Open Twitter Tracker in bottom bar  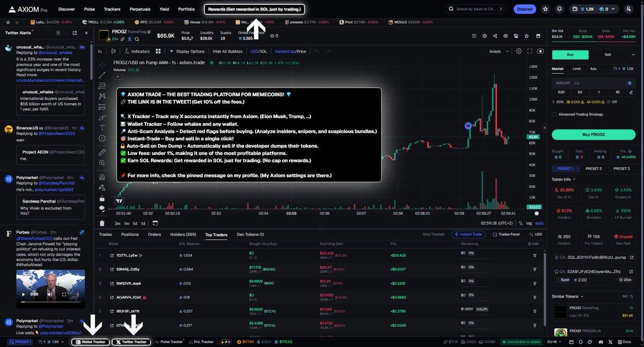(x=131, y=342)
